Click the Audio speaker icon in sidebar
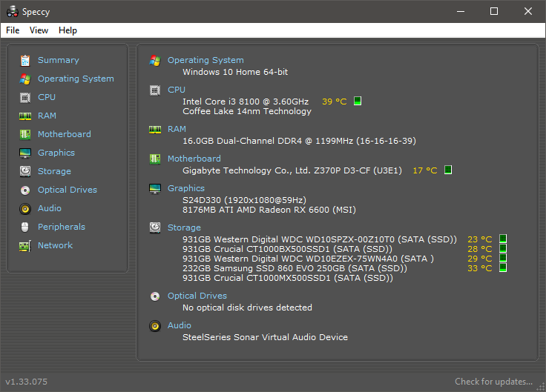 coord(25,209)
